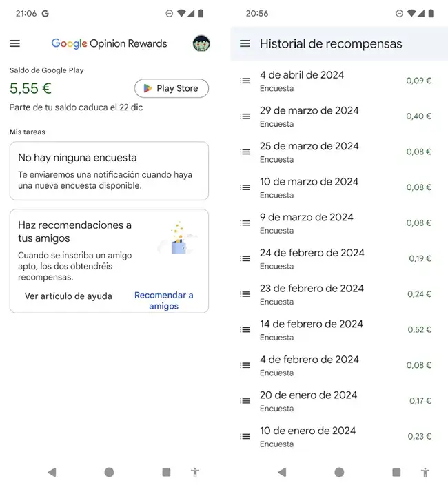448x485 pixels.
Task: Tap the Google G icon in status bar
Action: (45, 14)
